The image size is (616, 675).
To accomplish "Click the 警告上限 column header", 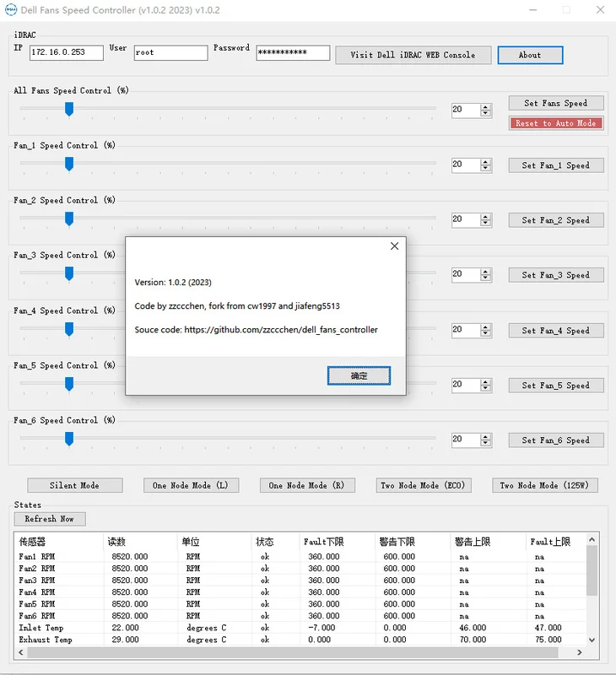I will point(488,541).
